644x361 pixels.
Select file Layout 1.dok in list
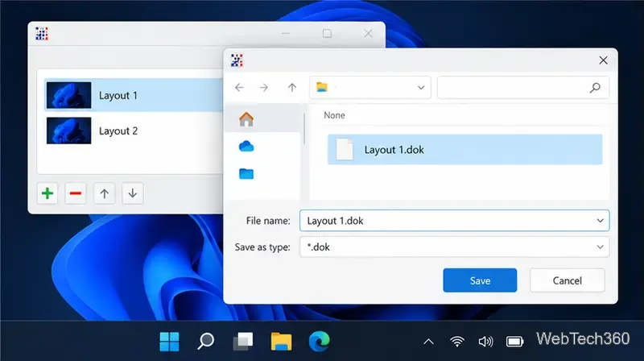(x=465, y=149)
